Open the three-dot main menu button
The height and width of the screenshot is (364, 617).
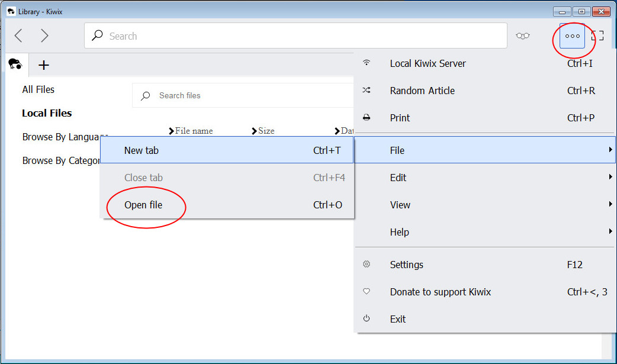coord(572,36)
